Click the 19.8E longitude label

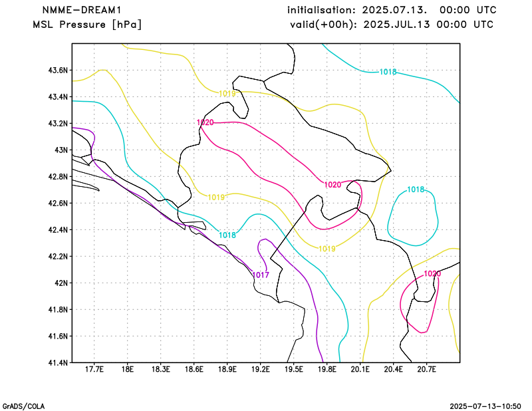coord(327,369)
